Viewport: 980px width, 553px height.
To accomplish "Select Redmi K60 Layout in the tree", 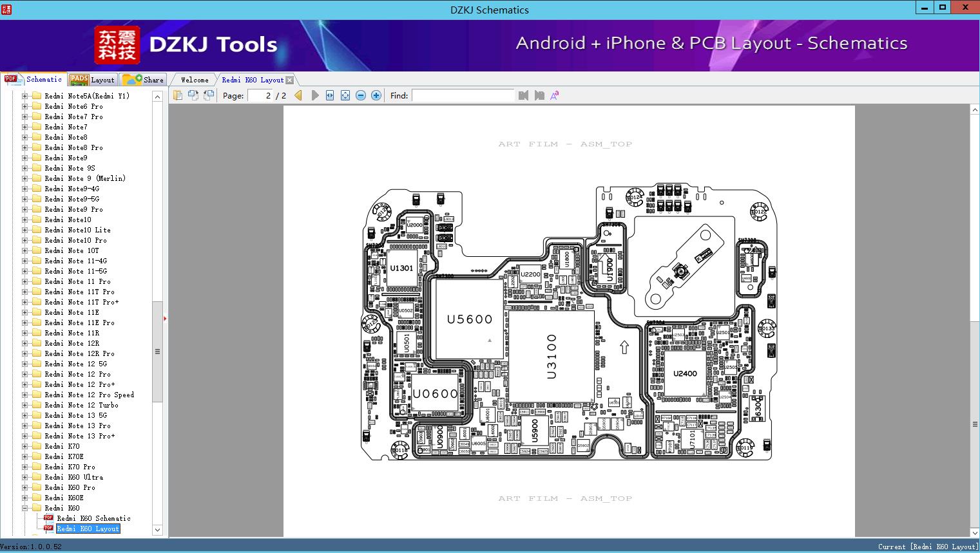I will pyautogui.click(x=88, y=529).
